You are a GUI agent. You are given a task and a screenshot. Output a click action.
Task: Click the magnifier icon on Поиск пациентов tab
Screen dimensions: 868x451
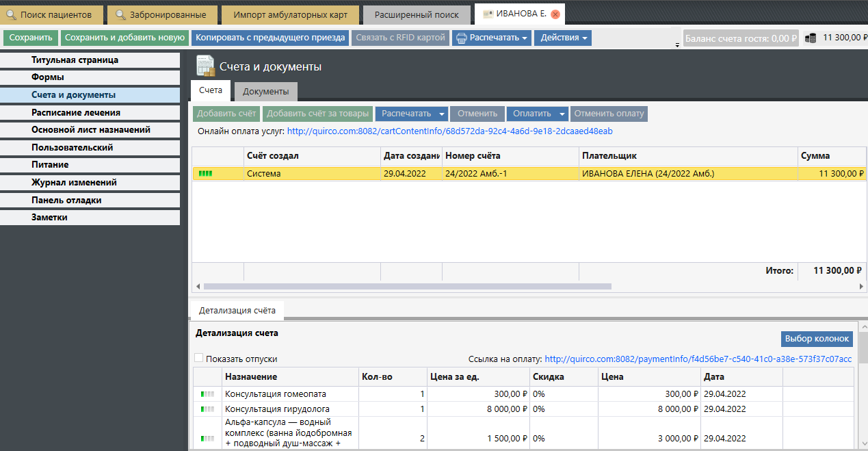coord(11,14)
